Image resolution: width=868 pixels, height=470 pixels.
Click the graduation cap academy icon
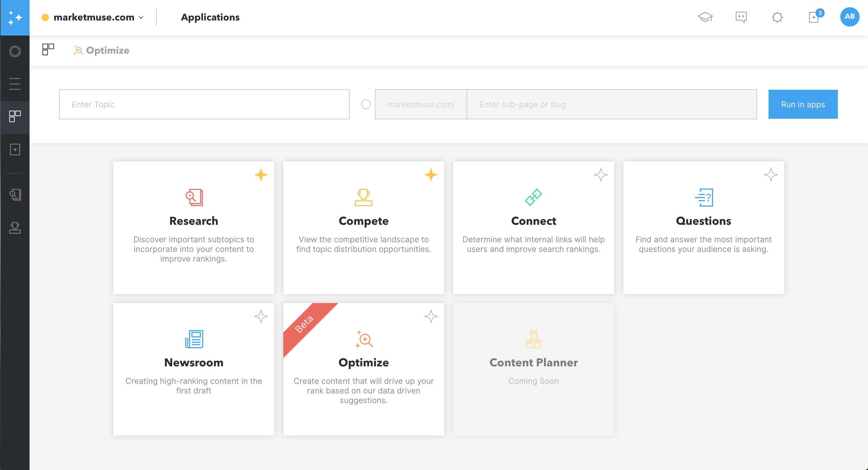click(x=705, y=17)
